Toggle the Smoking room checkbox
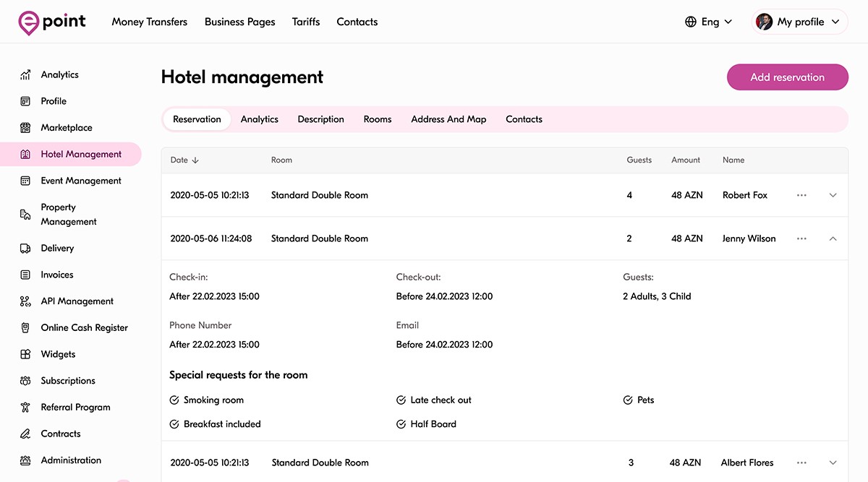The image size is (868, 482). (174, 400)
